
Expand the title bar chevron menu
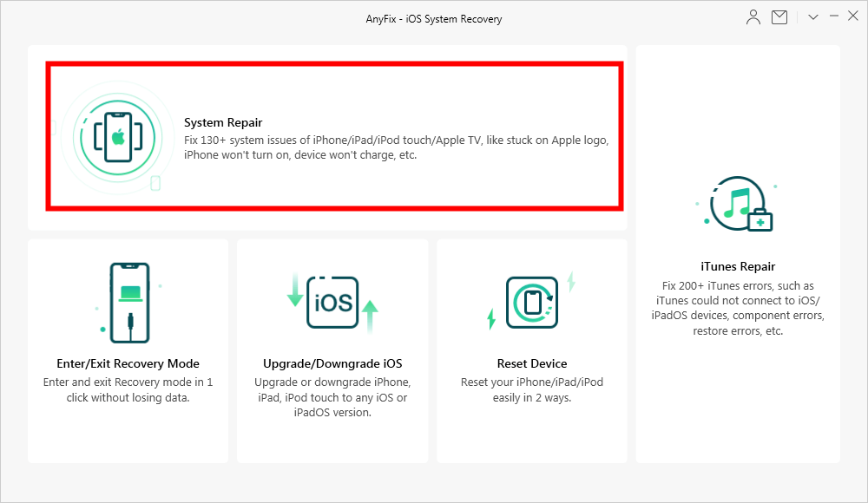coord(813,17)
